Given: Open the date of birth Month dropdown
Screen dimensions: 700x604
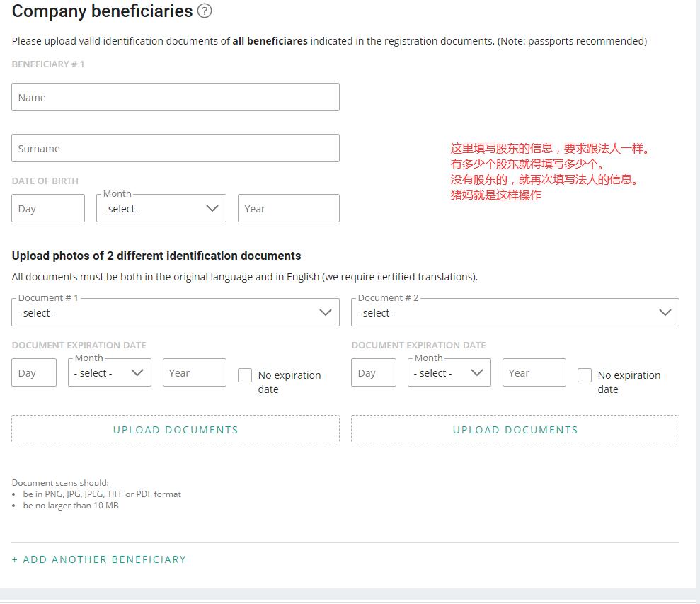Looking at the screenshot, I should [x=161, y=207].
